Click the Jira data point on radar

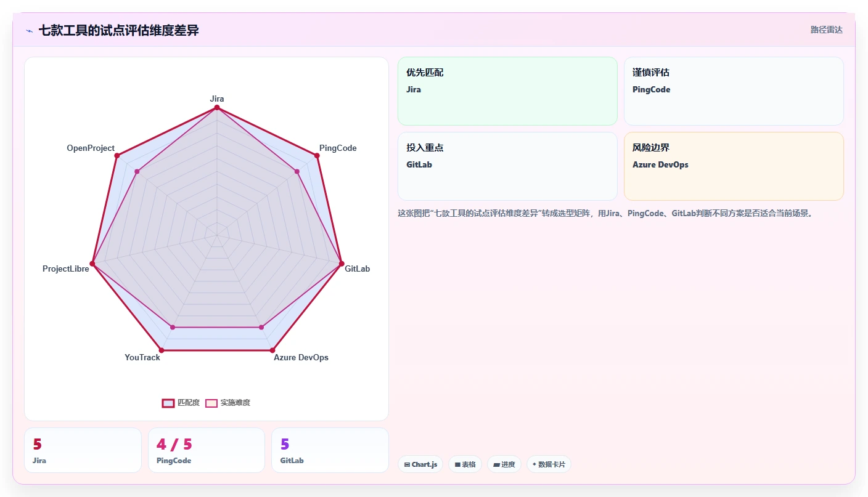click(x=216, y=108)
